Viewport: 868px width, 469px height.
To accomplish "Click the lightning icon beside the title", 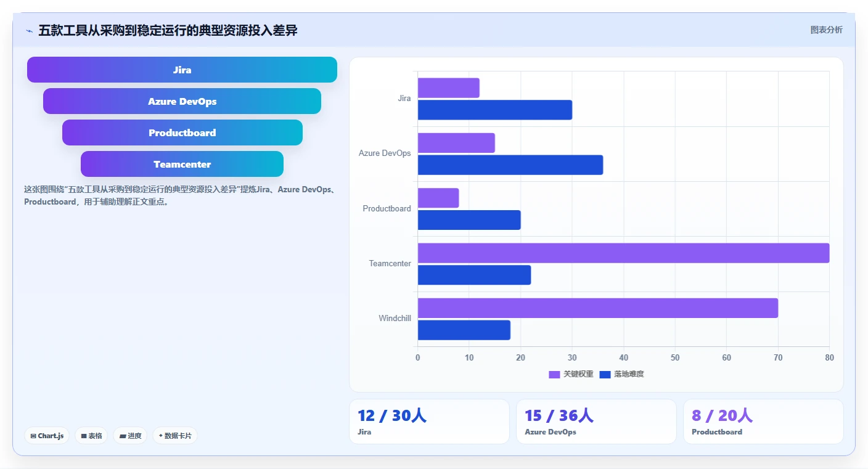I will [x=29, y=30].
